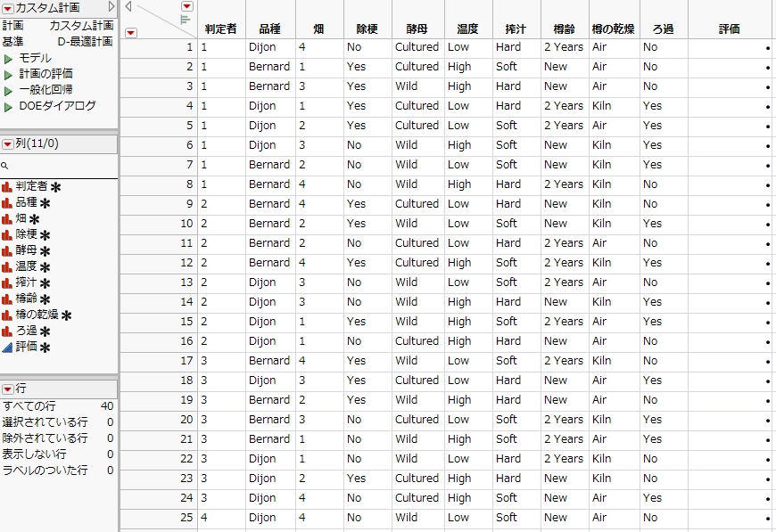Click the empty 評価 cell in row 3
776x532 pixels.
pos(731,86)
